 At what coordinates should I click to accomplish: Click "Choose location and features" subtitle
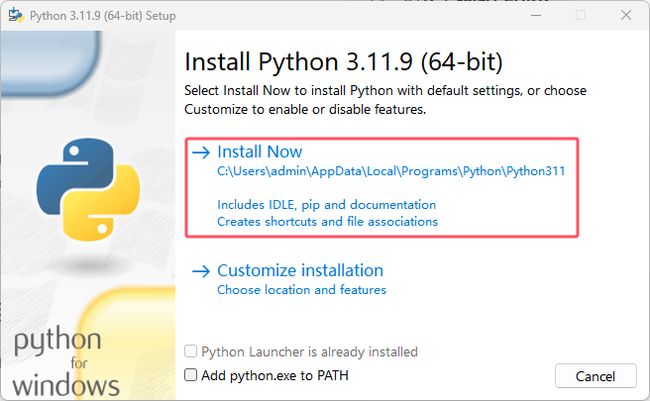coord(302,289)
